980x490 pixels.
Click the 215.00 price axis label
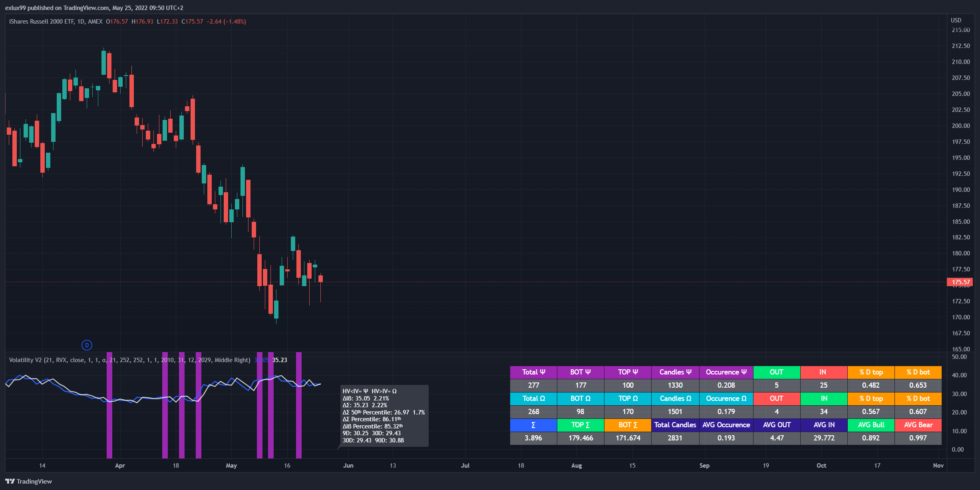[961, 30]
